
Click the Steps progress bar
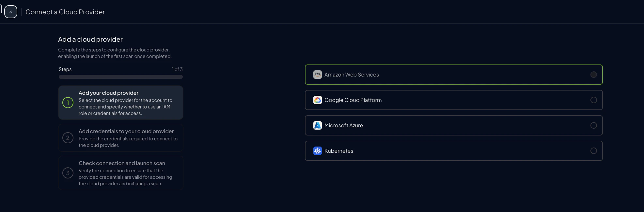click(120, 77)
